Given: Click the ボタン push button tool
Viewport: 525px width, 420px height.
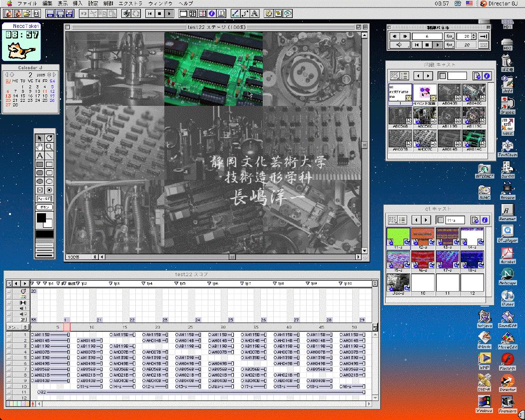Looking at the screenshot, I should pos(44,207).
